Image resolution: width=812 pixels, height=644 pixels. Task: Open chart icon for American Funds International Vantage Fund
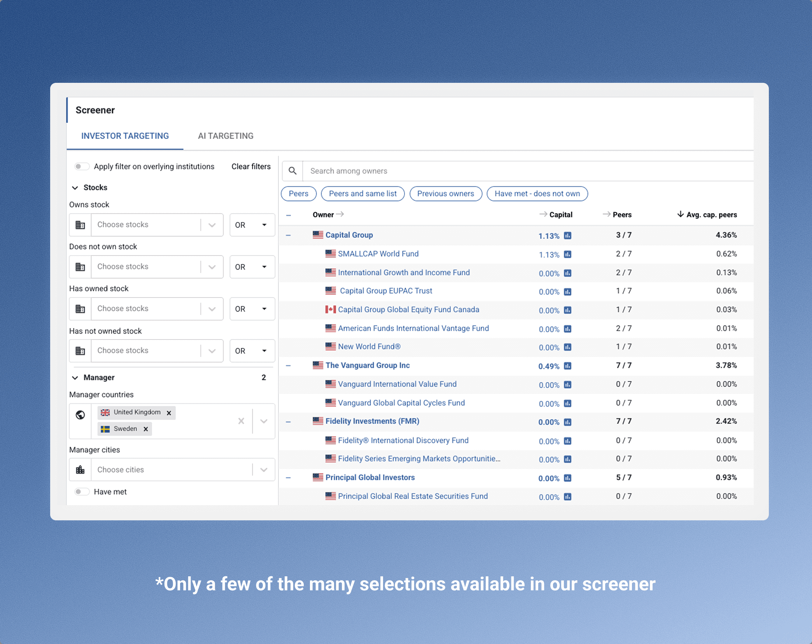[x=568, y=329]
